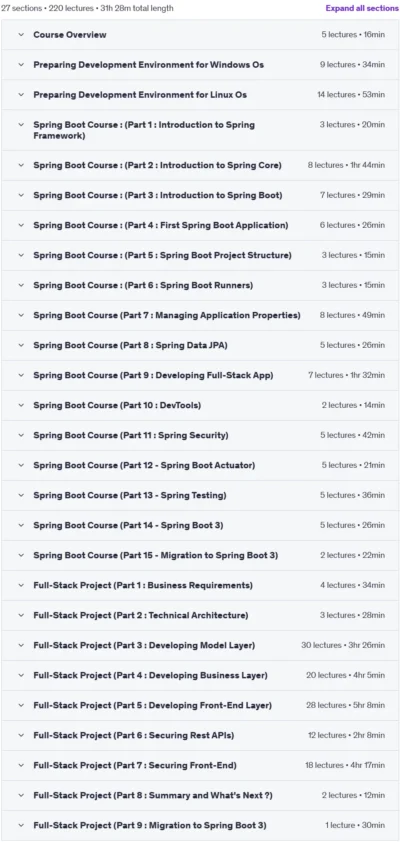400x842 pixels.
Task: Click chevron for Full-Stack Project Part 3 Model Layer
Action: click(x=21, y=645)
